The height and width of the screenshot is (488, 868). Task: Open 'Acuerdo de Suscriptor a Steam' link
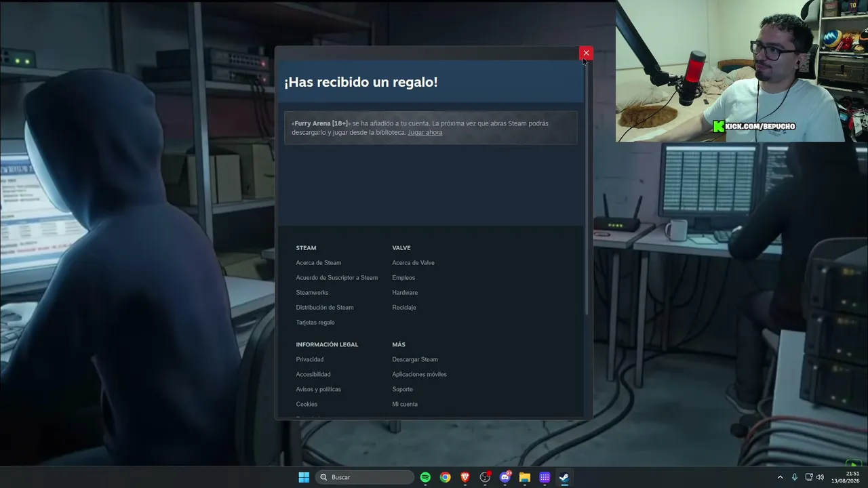pos(337,278)
